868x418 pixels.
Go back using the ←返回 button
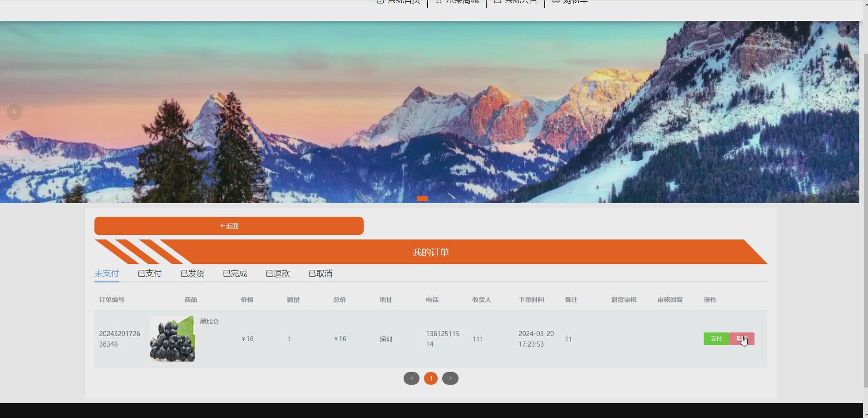229,226
